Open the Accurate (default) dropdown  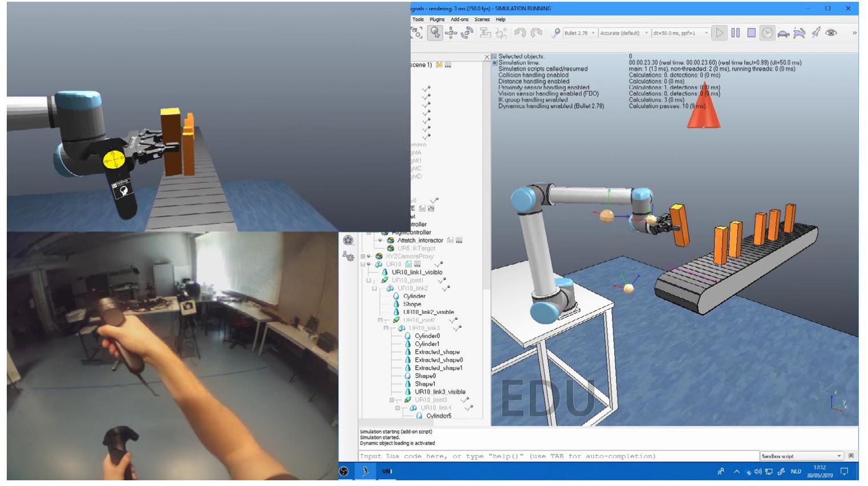pyautogui.click(x=624, y=33)
